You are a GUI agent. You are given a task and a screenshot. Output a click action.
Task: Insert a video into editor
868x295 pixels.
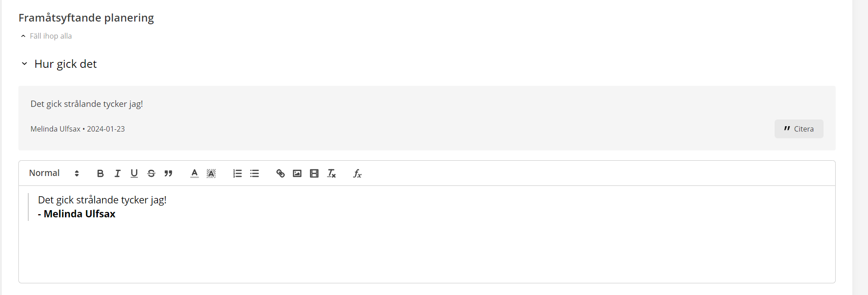tap(314, 173)
